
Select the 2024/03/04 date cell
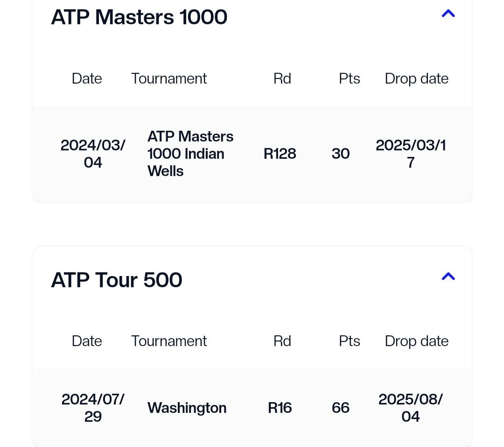(x=93, y=154)
